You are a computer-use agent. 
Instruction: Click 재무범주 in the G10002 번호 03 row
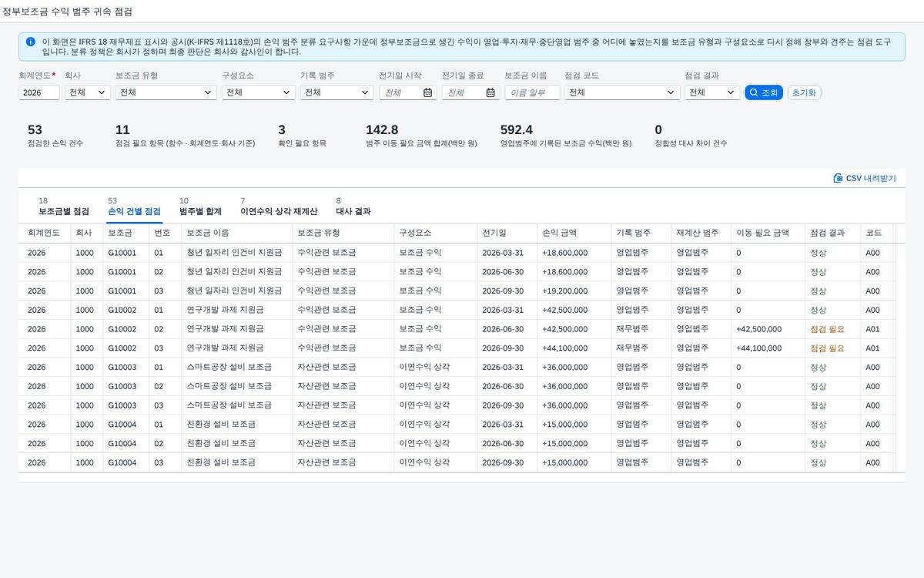coord(632,348)
